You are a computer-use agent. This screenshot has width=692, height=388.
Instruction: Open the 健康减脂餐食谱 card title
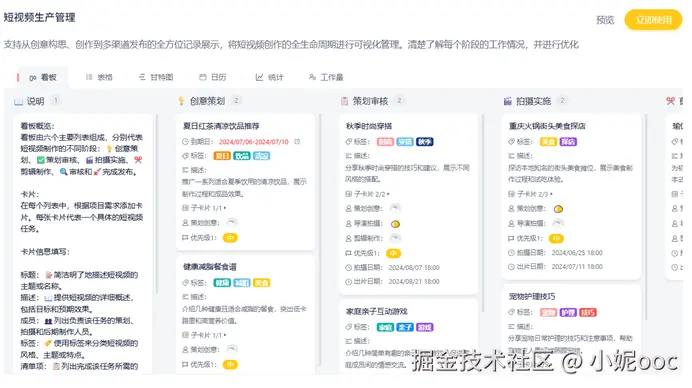210,267
